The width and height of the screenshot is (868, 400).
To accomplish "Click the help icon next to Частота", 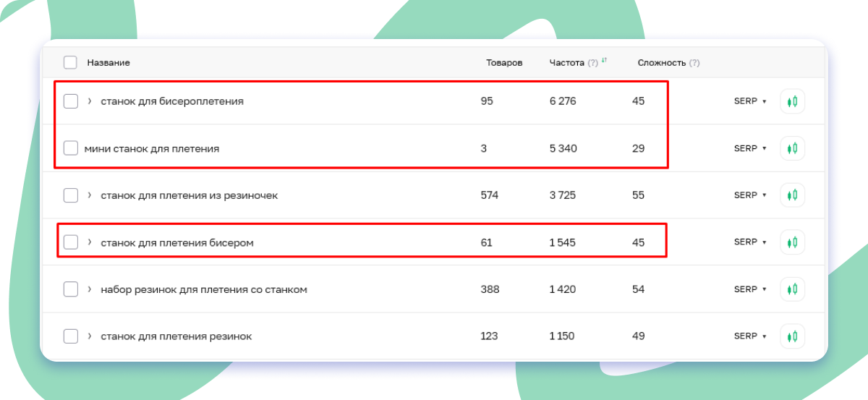I will point(593,63).
